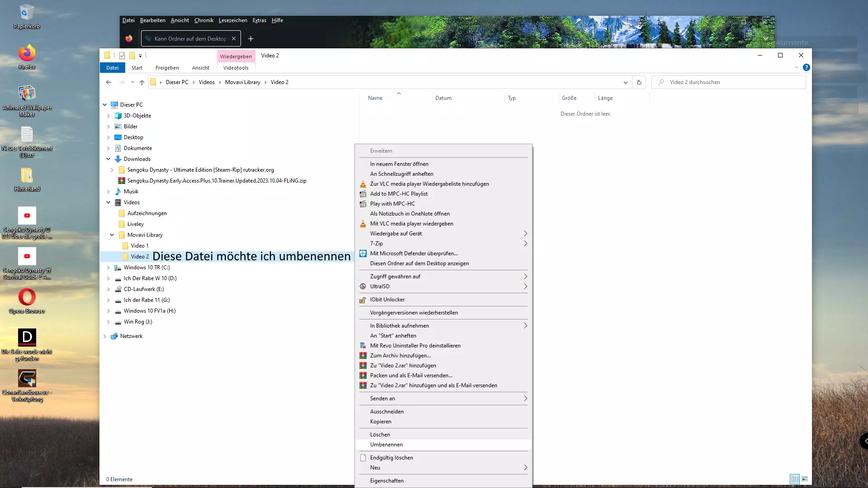Open the Start ribbon tab

point(137,68)
